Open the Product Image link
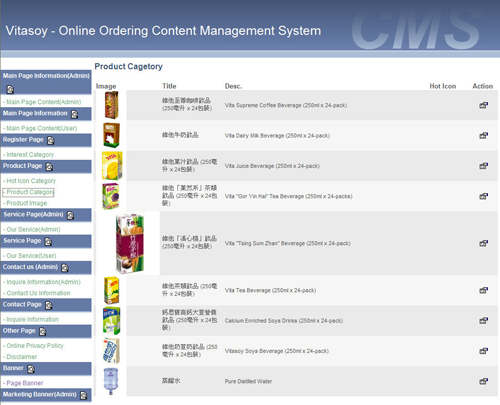This screenshot has height=405, width=500. (x=27, y=203)
